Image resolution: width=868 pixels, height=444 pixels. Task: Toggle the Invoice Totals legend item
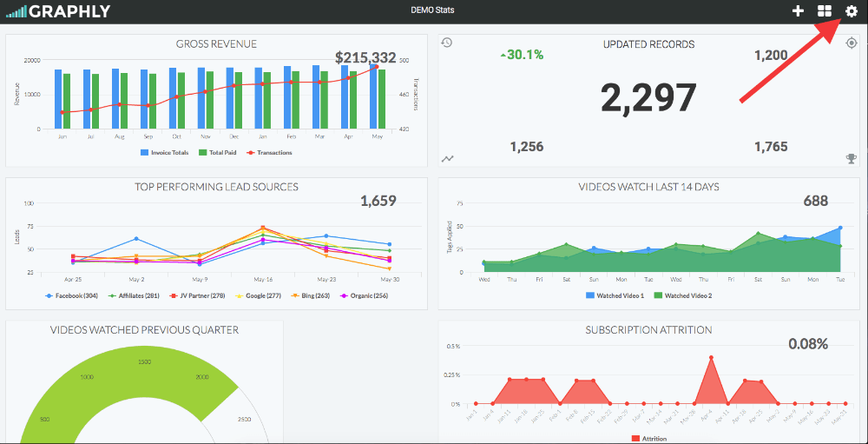point(164,152)
